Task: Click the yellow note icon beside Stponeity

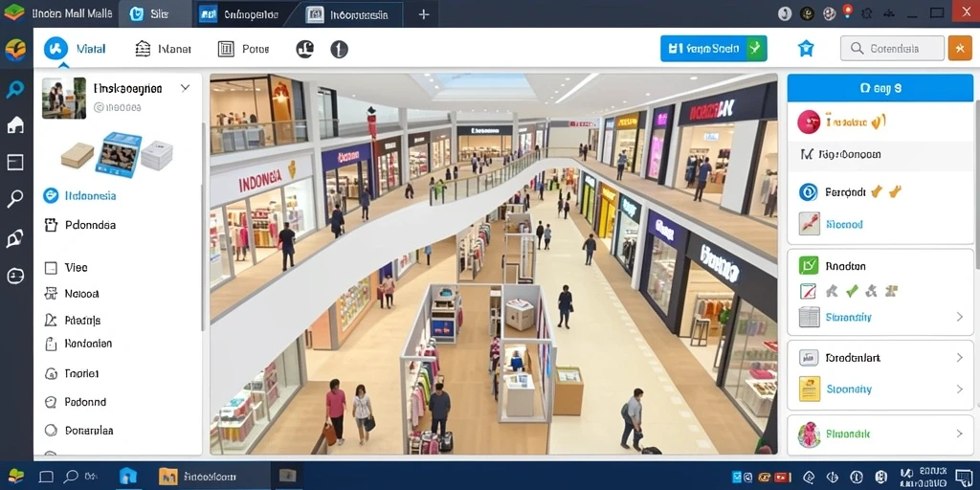Action: click(809, 389)
